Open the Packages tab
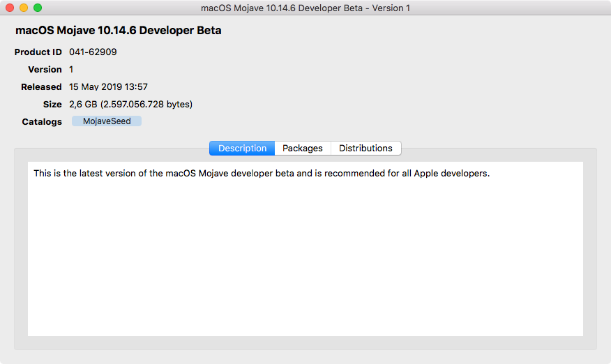The width and height of the screenshot is (611, 364). (303, 148)
